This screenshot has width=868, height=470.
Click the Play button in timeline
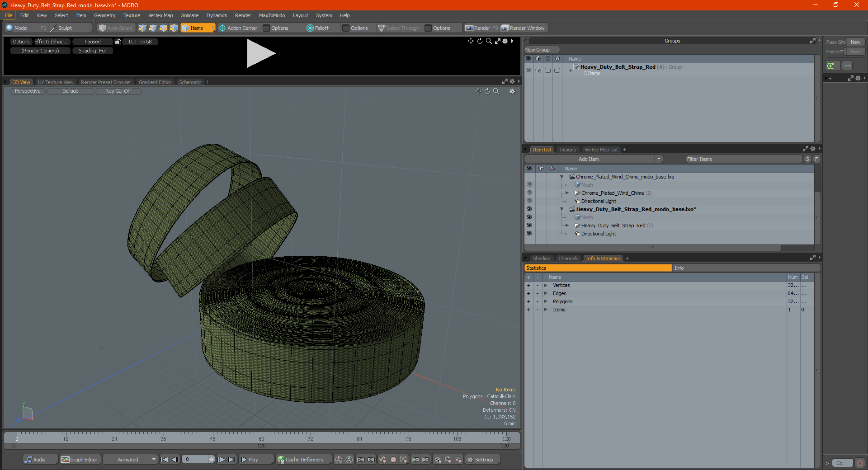[256, 460]
